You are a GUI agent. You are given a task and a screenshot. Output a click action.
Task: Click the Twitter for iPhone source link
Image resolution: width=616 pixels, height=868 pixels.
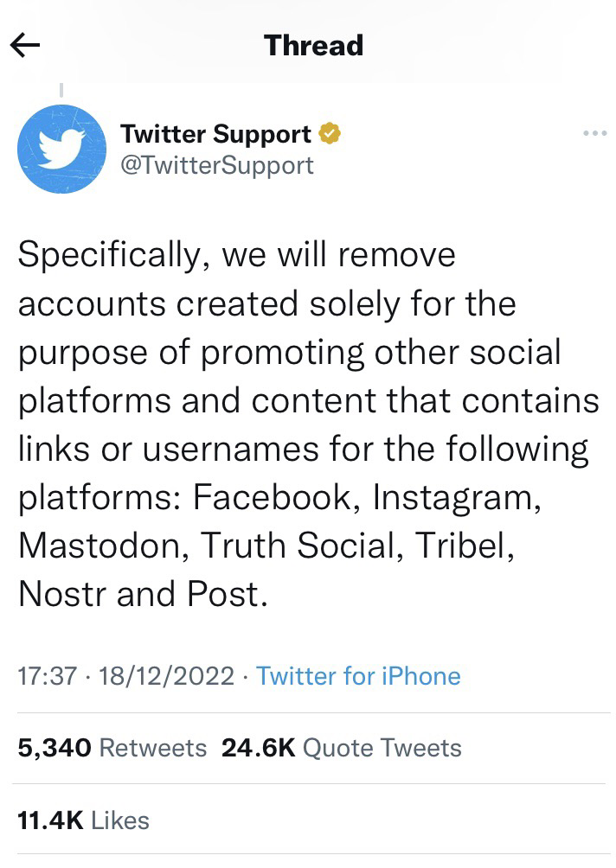coord(358,676)
